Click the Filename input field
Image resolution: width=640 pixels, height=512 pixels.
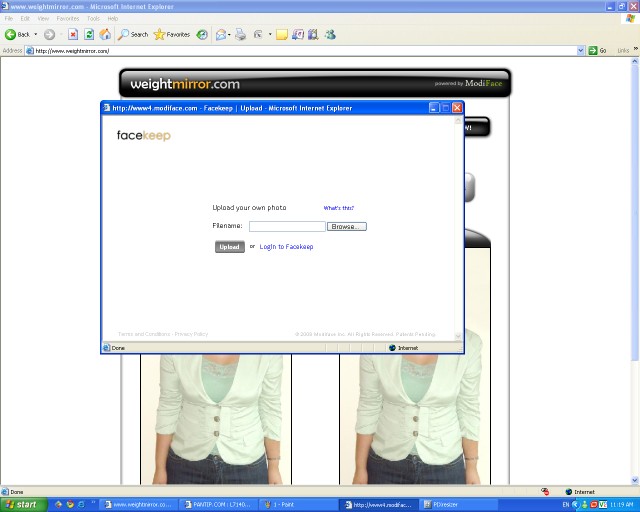[287, 227]
